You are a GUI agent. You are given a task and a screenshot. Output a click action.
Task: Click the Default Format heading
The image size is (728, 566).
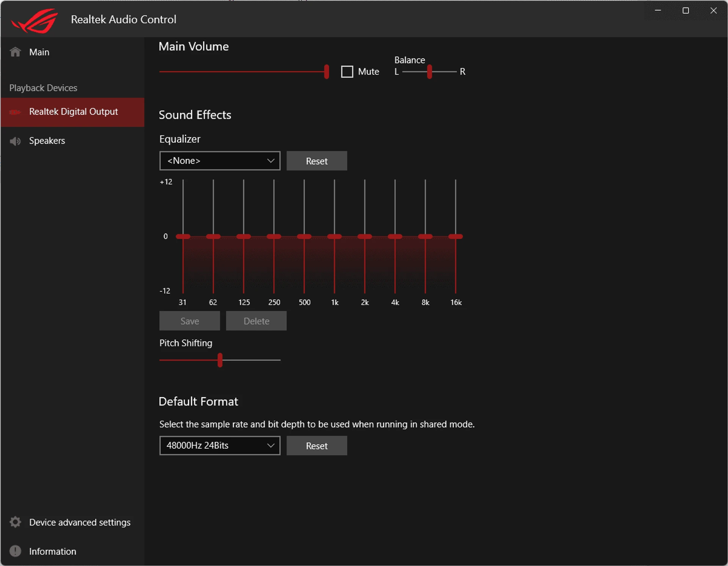pyautogui.click(x=198, y=401)
